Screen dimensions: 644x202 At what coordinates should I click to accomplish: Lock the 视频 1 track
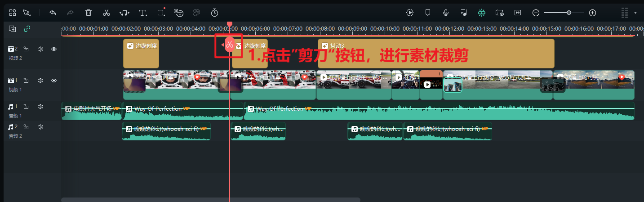point(26,81)
